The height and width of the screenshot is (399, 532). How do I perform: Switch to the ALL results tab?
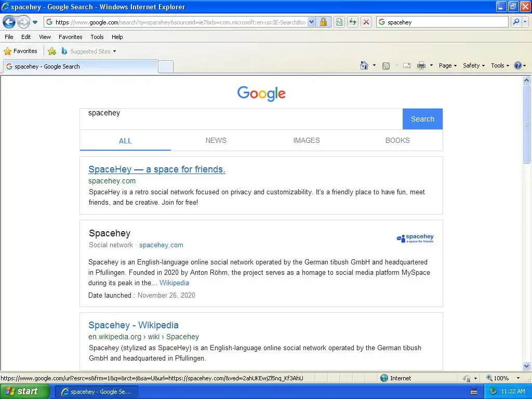click(x=125, y=141)
